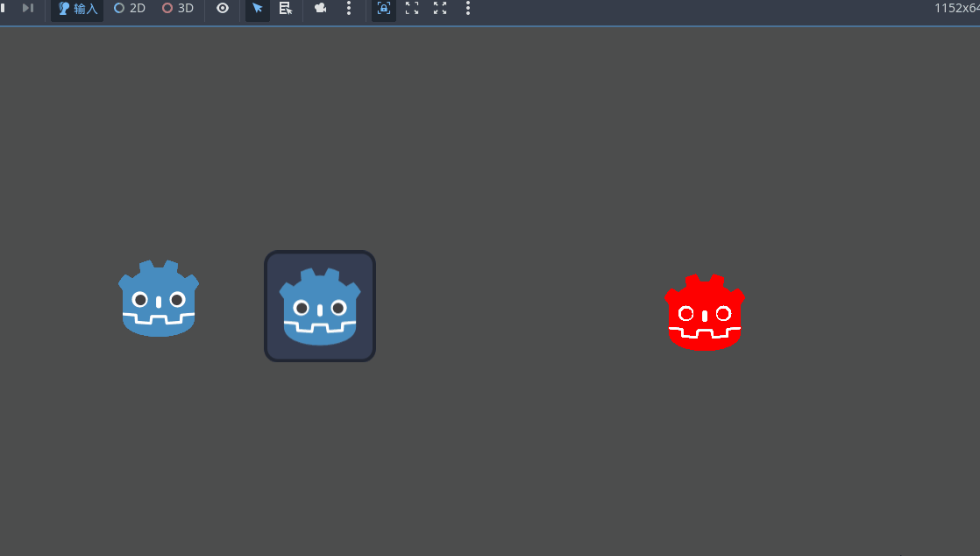
Task: Switch to 3D node selection mode
Action: (x=177, y=8)
